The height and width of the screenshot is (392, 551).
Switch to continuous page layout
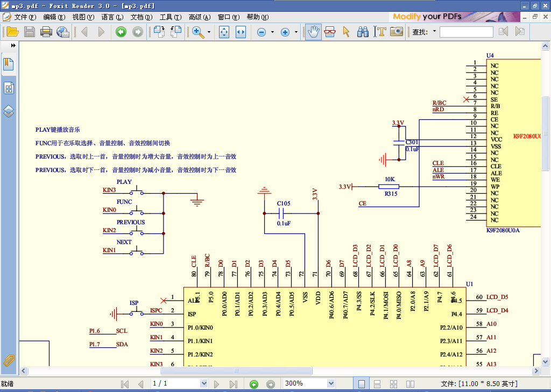pyautogui.click(x=377, y=384)
